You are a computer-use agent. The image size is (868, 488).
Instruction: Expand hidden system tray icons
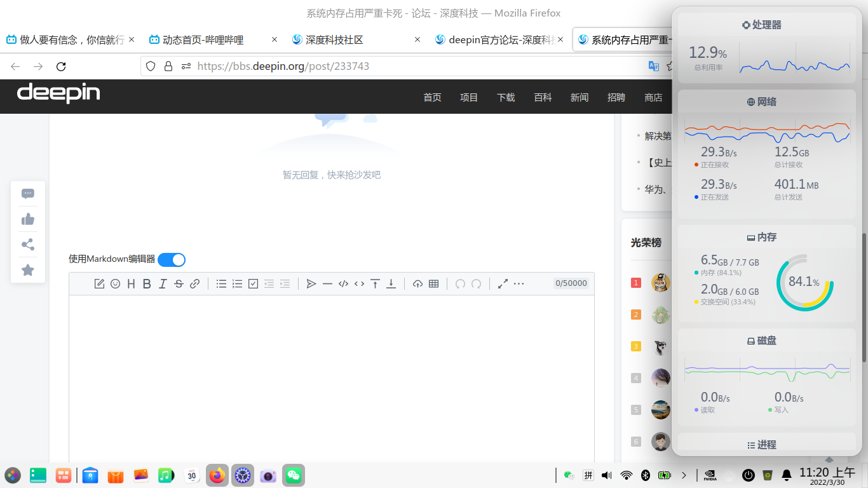(x=684, y=475)
